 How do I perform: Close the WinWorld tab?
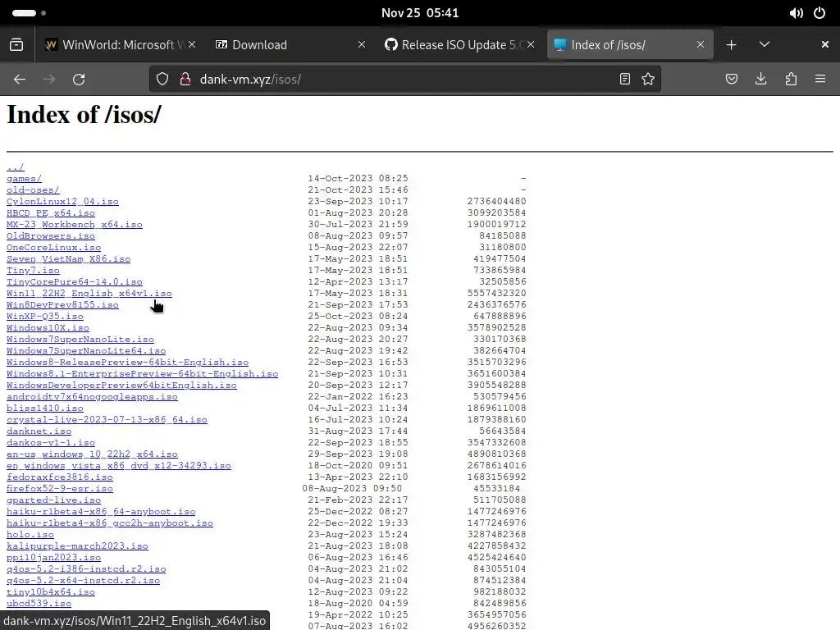[192, 44]
